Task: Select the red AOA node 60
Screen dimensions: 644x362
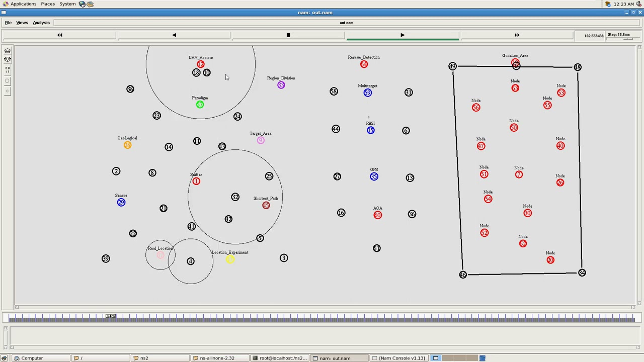Action: tap(378, 215)
